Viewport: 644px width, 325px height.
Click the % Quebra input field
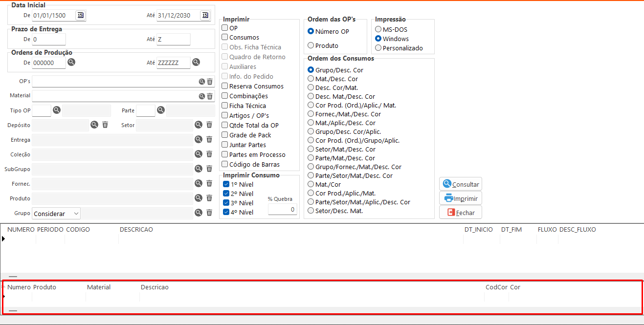(x=282, y=210)
